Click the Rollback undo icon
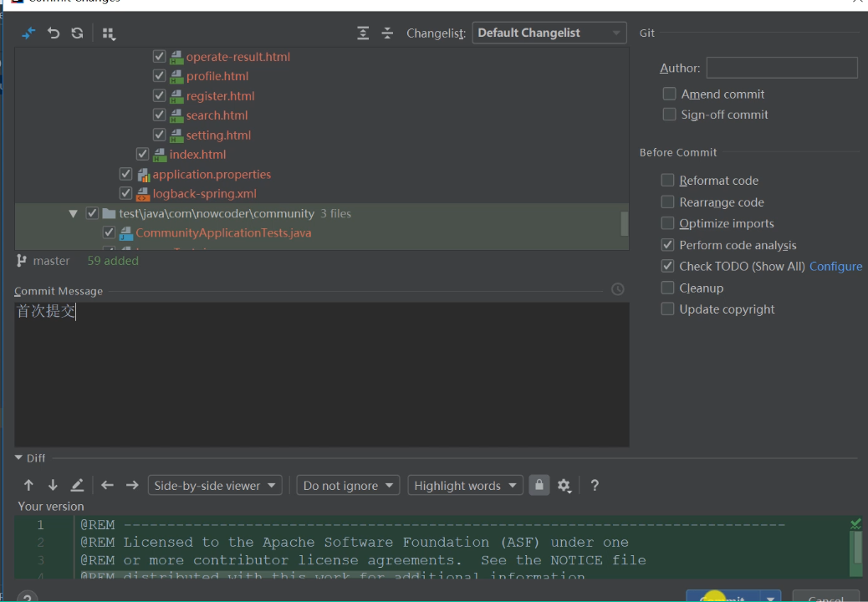This screenshot has width=868, height=602. [54, 33]
